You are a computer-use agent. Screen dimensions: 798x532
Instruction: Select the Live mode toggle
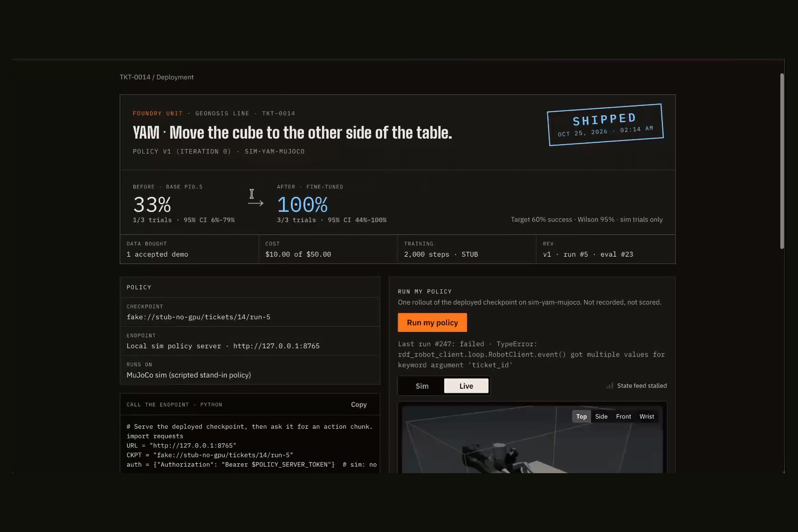pyautogui.click(x=466, y=386)
